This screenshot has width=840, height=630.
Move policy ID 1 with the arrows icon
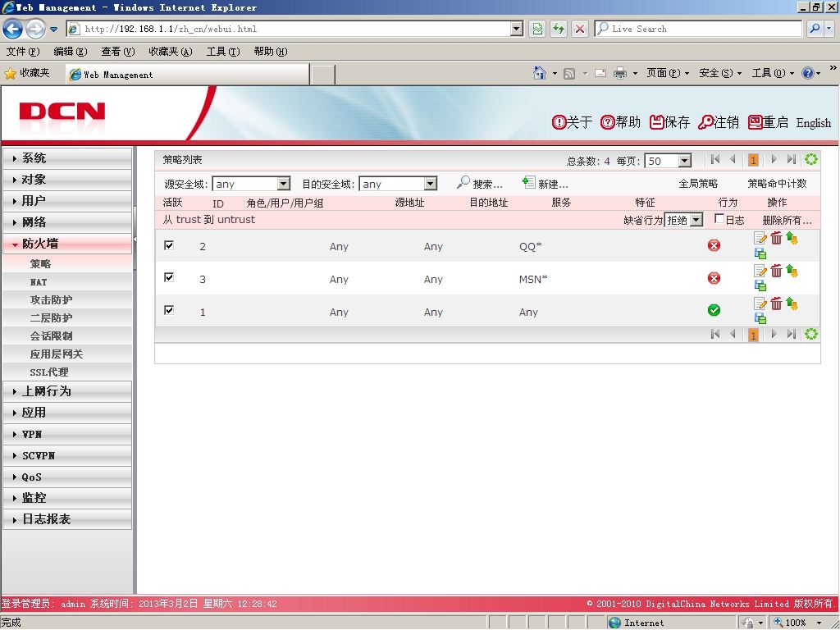[x=792, y=304]
